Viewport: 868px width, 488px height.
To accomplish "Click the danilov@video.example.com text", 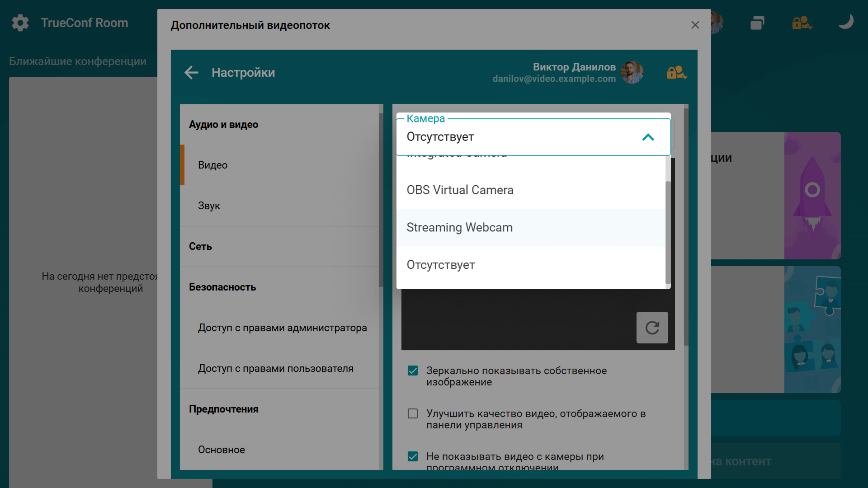I will 554,79.
